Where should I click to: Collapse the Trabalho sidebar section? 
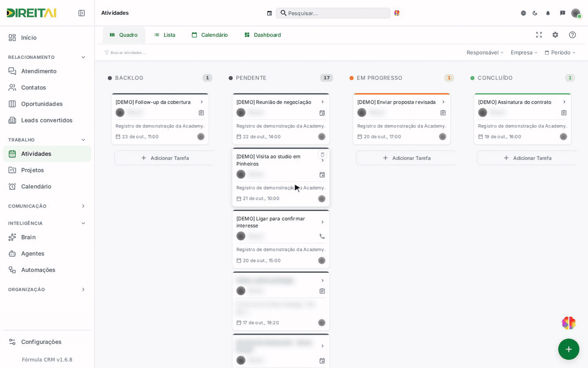[83, 140]
